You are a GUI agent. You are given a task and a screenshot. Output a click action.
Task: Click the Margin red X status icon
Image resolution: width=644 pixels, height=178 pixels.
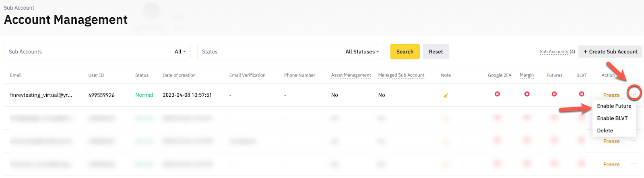pyautogui.click(x=527, y=94)
